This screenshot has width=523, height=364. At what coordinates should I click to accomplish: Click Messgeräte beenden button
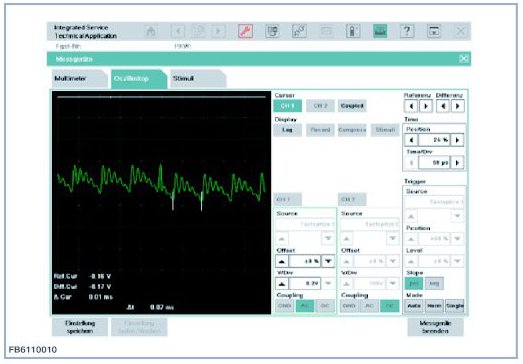coord(435,327)
